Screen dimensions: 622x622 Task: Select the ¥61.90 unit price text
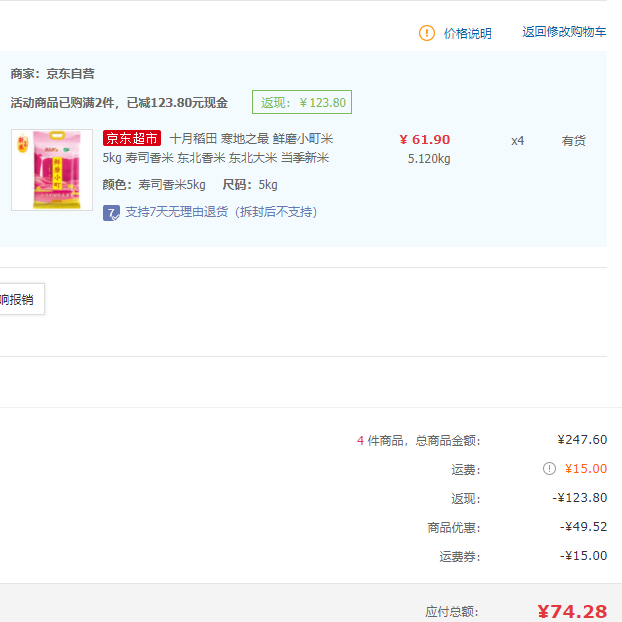click(x=424, y=140)
